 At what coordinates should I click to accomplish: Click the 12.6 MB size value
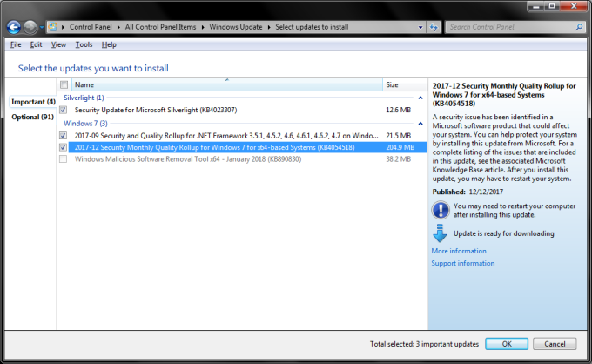[x=399, y=110]
